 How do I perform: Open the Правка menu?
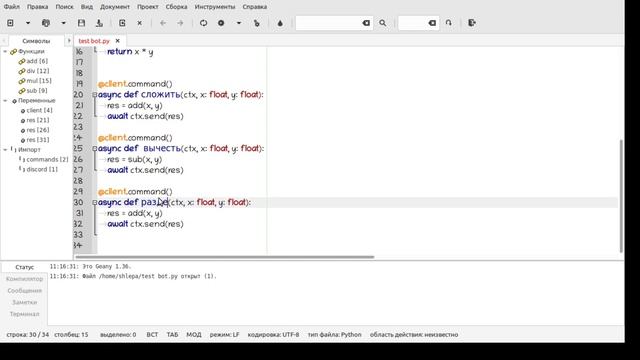tap(38, 7)
